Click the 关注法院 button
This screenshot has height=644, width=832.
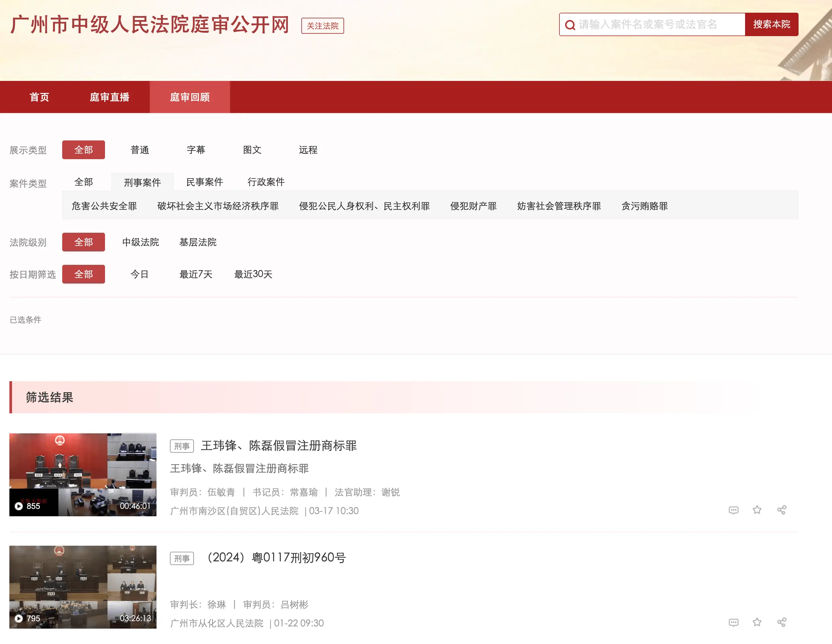pyautogui.click(x=322, y=26)
